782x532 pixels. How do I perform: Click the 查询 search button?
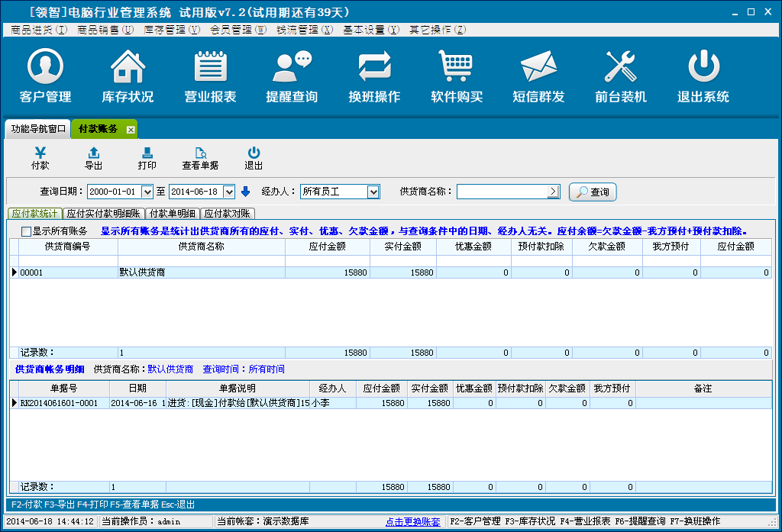pyautogui.click(x=592, y=192)
